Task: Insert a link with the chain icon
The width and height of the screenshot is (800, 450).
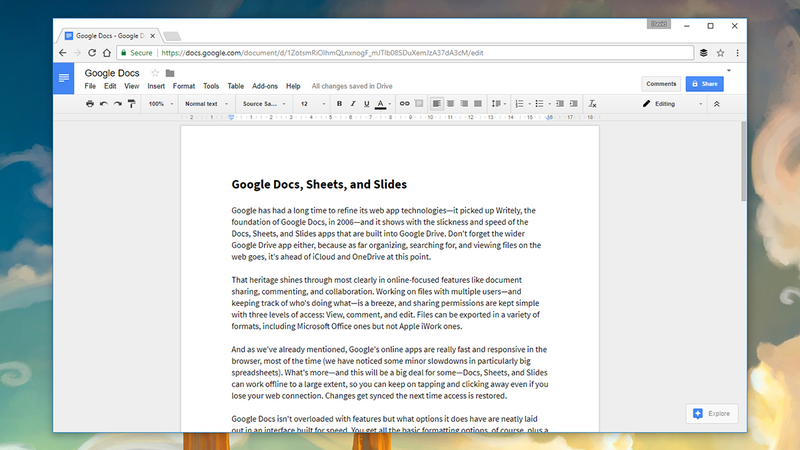Action: tap(404, 104)
